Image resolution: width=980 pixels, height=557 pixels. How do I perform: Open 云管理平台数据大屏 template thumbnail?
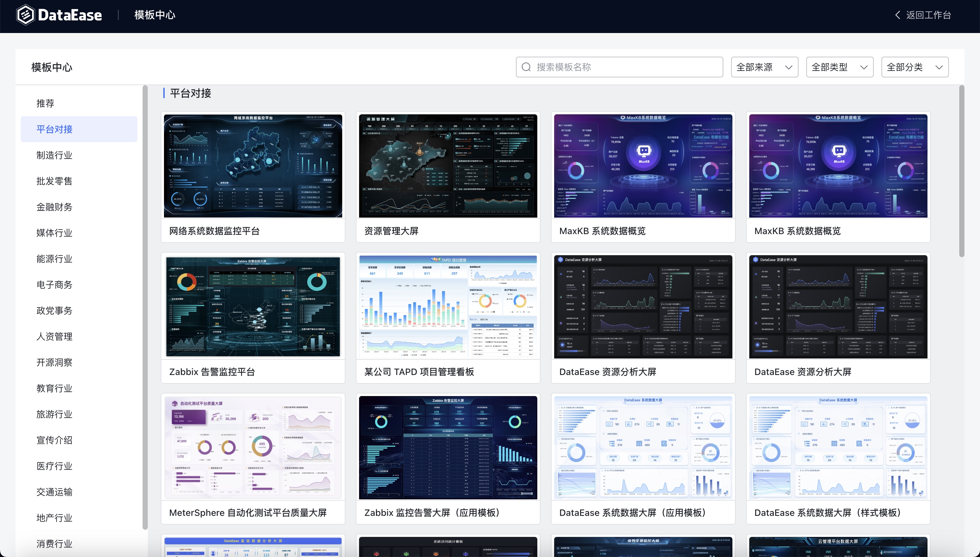[838, 547]
